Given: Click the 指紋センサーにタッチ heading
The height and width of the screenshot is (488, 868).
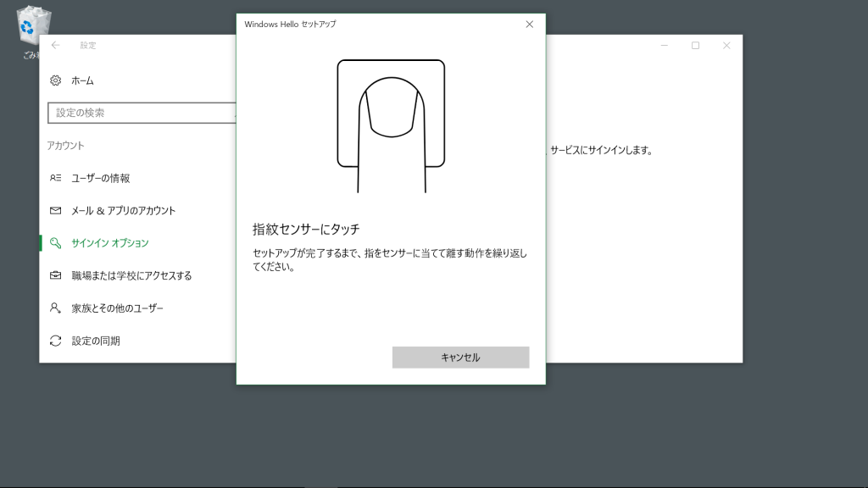Looking at the screenshot, I should coord(306,229).
